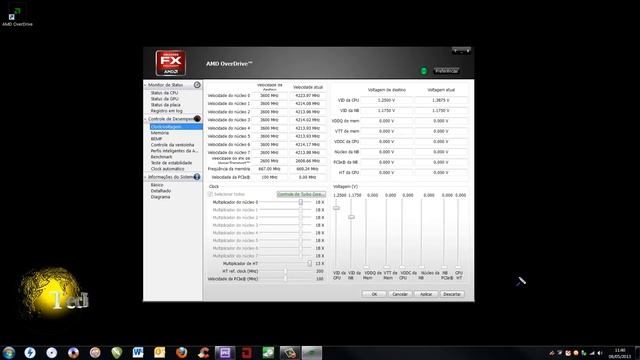Image resolution: width=640 pixels, height=360 pixels.
Task: Click Frequência da memória value 667.00 MHz
Action: pos(269,169)
